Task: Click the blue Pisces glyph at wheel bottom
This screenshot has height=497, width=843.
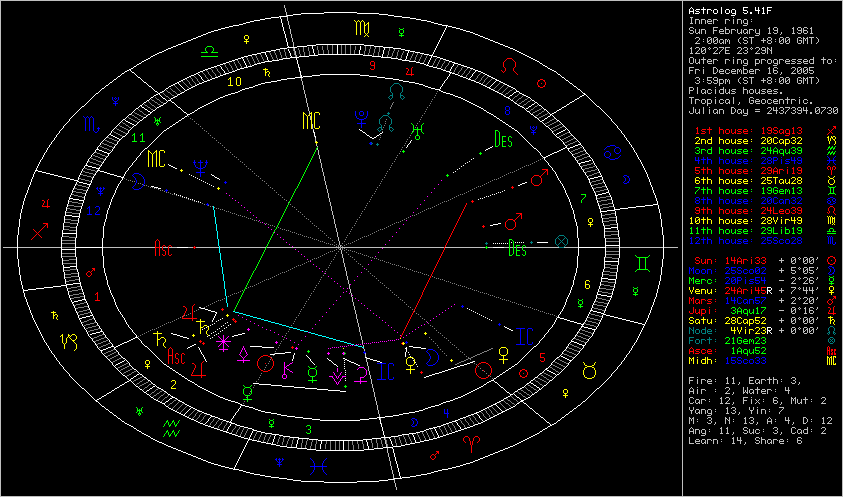Action: [317, 465]
